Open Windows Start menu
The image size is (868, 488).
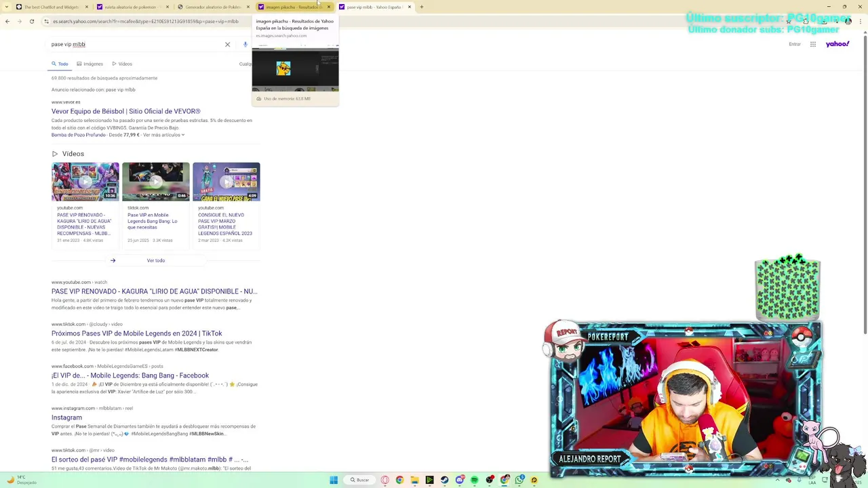point(334,480)
